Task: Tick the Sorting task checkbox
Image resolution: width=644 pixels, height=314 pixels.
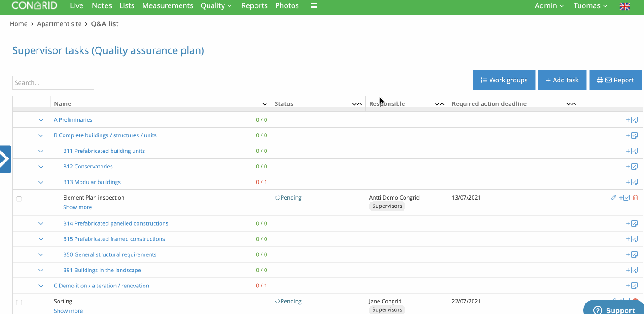Action: (x=19, y=303)
